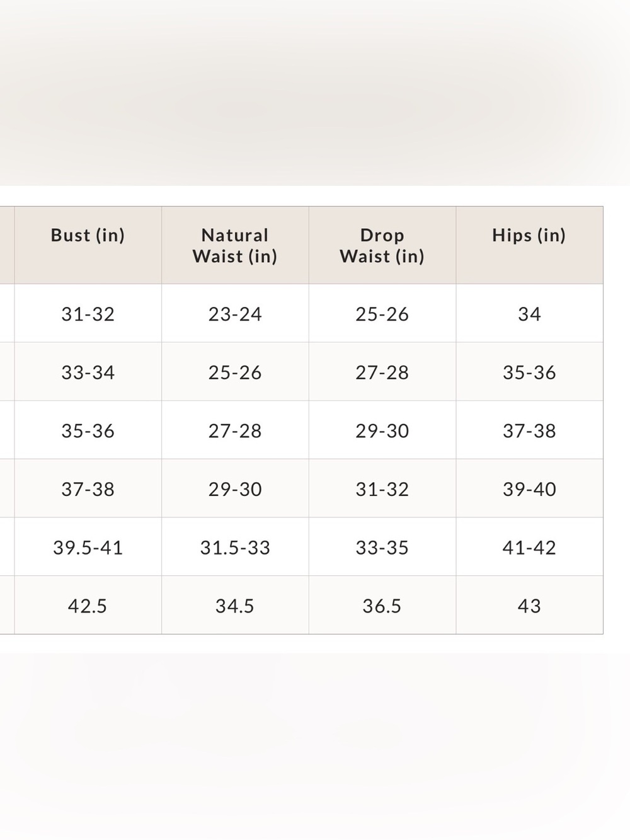Select the Natural Waist (in) header
This screenshot has width=630, height=840.
coord(235,245)
